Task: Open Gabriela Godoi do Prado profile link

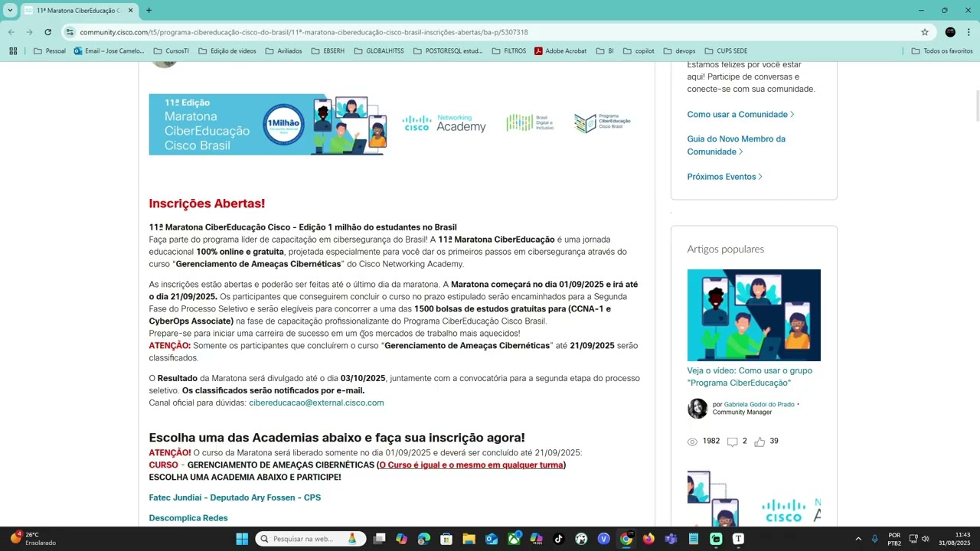Action: point(759,404)
